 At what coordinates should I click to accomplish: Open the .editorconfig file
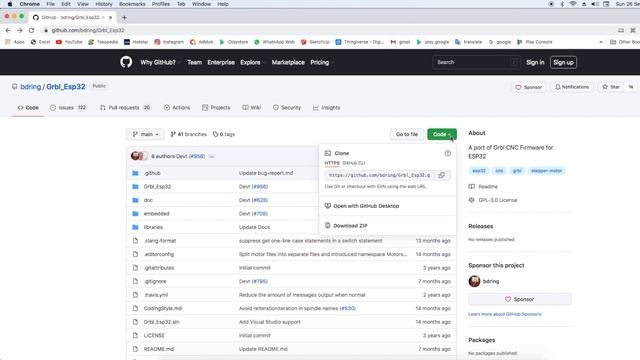159,254
